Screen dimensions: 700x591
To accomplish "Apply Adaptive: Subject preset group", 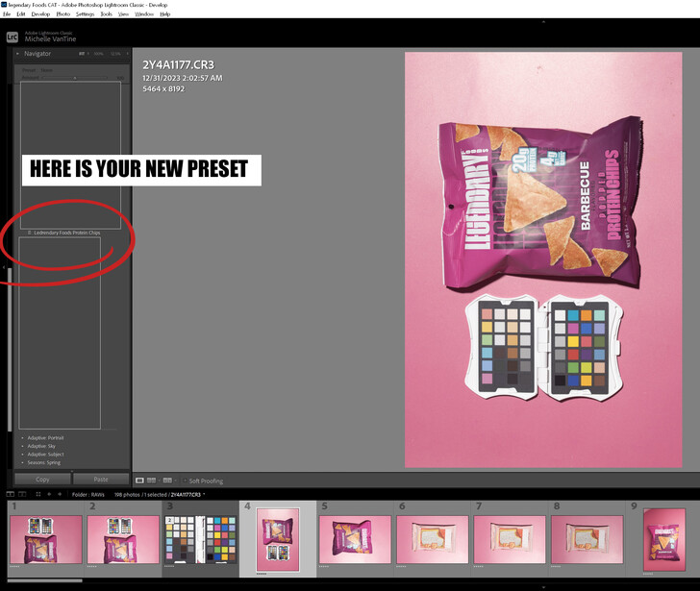I will (x=45, y=455).
